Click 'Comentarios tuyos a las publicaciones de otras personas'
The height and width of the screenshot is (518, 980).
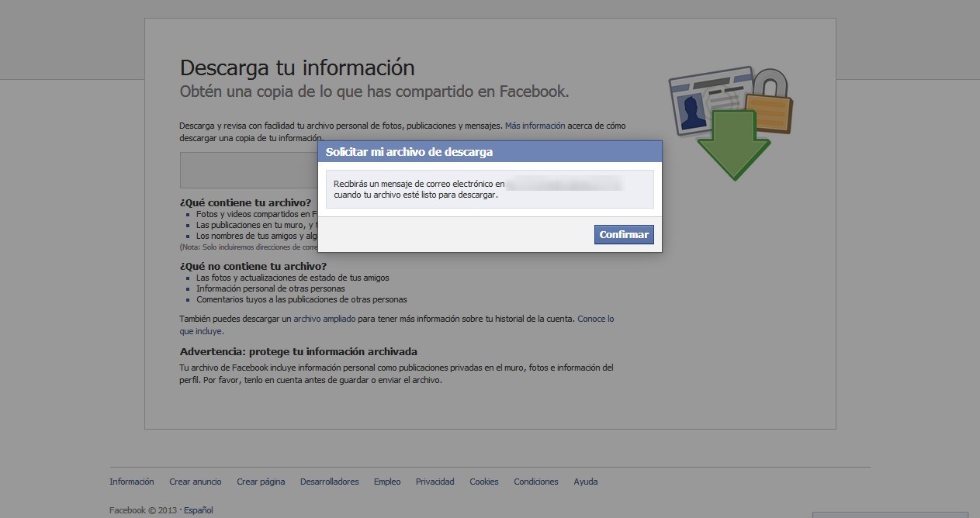pos(302,299)
